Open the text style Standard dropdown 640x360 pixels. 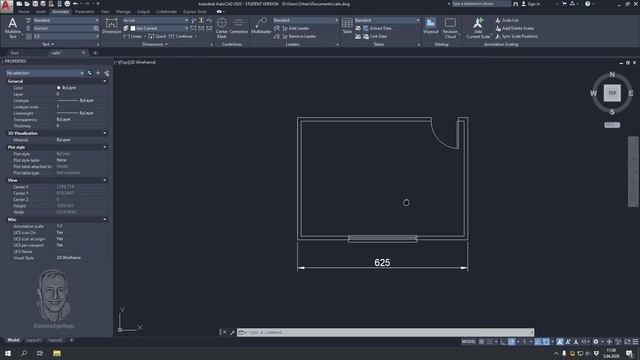65,20
